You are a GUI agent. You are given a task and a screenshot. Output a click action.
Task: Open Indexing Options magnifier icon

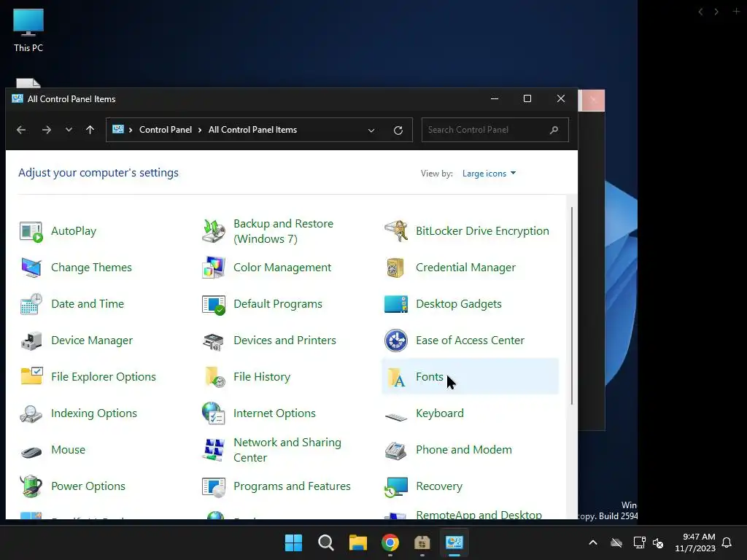tap(31, 413)
